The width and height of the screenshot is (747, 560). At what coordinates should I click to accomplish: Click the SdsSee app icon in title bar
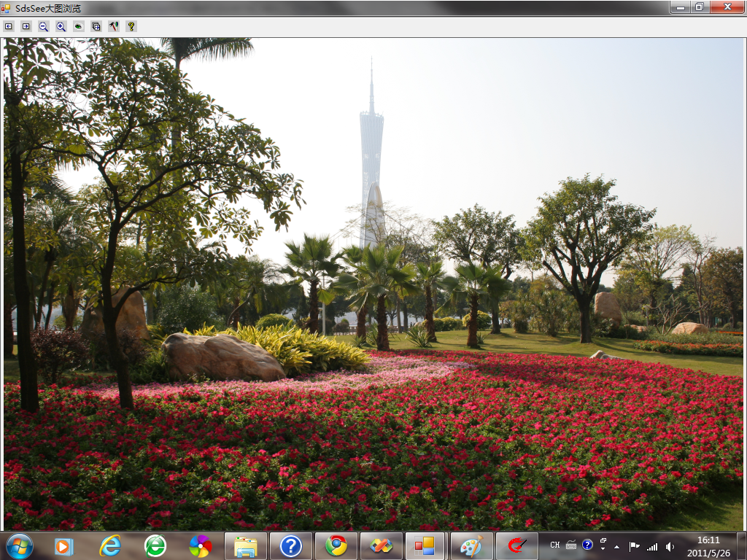click(6, 8)
